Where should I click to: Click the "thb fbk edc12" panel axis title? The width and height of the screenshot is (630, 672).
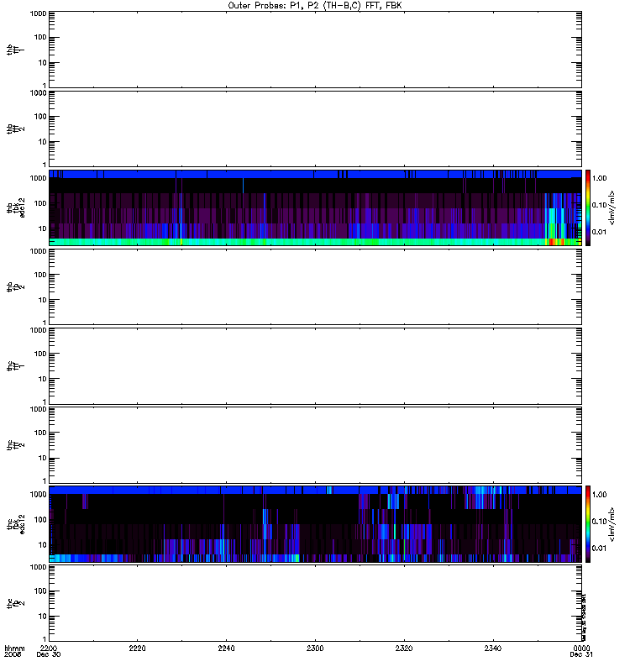pyautogui.click(x=15, y=207)
